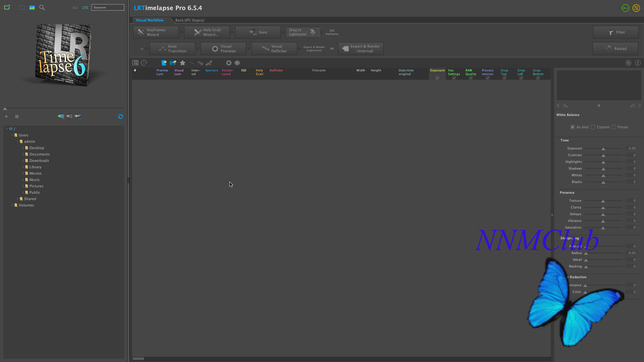The width and height of the screenshot is (644, 362).
Task: Select the Music folder in tree
Action: pyautogui.click(x=35, y=180)
